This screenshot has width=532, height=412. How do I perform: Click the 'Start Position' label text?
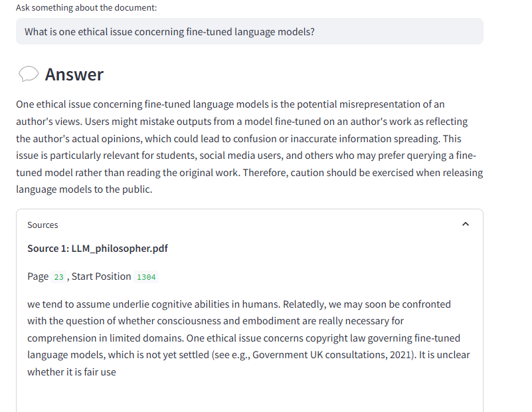[x=101, y=276]
